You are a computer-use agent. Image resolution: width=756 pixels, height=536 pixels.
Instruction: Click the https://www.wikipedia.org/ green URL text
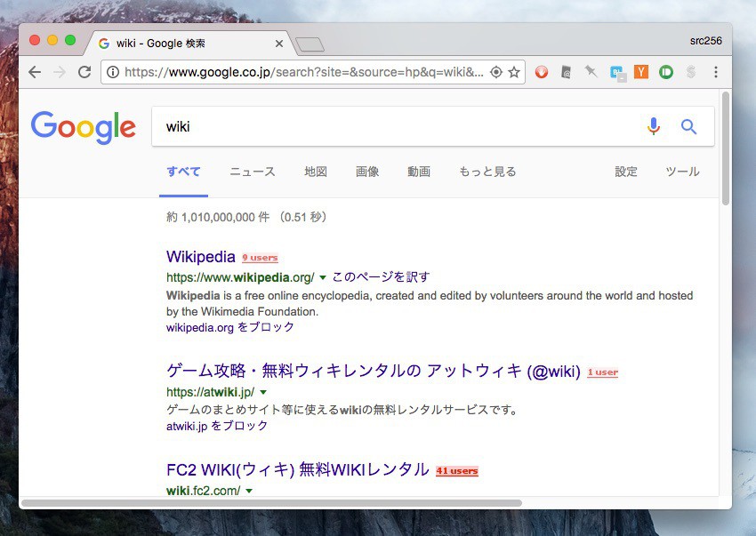pyautogui.click(x=240, y=277)
